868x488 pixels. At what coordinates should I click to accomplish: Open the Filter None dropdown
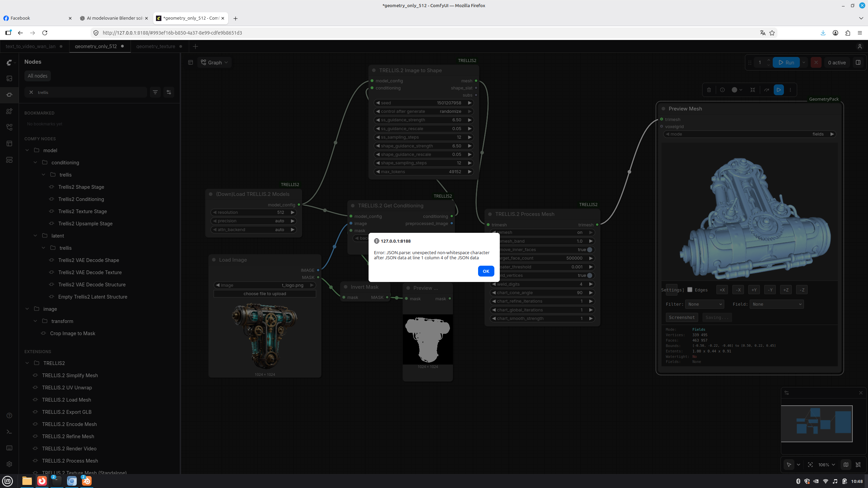(x=705, y=304)
